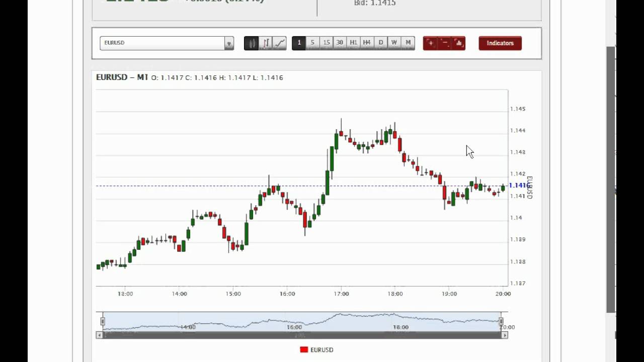Click the 17:00 time axis label
644x362 pixels.
[x=341, y=294]
